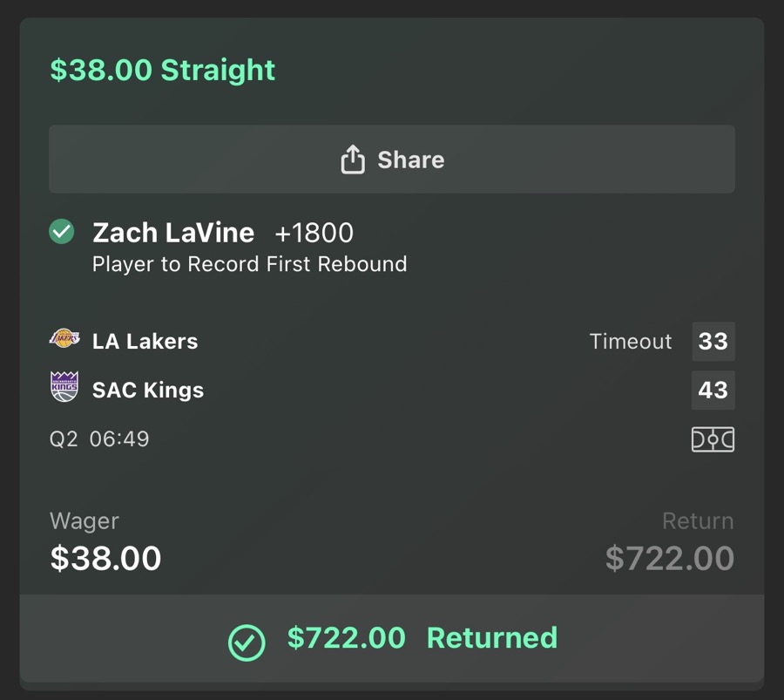Viewport: 784px width, 700px height.
Task: Click the Timeout status indicator
Action: [x=630, y=342]
